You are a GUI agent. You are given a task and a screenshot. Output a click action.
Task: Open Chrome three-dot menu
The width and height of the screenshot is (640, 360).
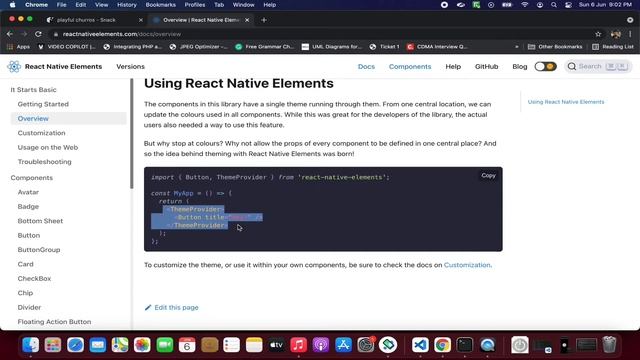pyautogui.click(x=630, y=34)
